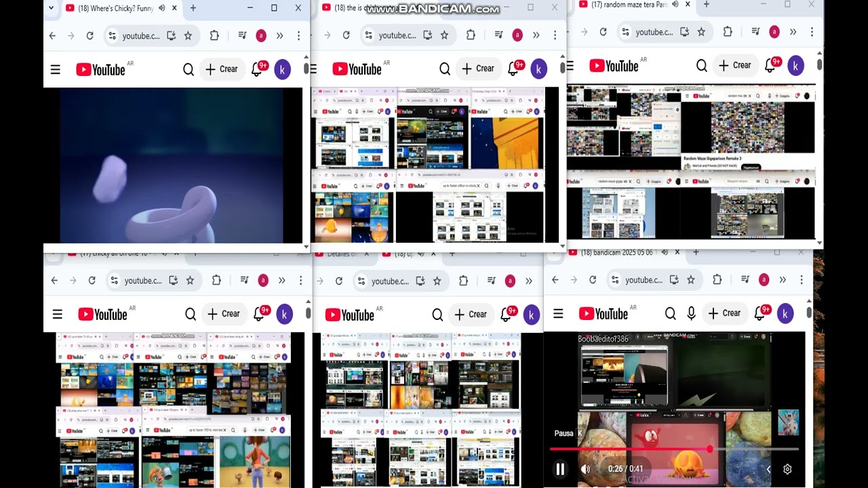Open extensions icon in top-middle YouTube window
Screen dimensions: 868x488
point(471,35)
